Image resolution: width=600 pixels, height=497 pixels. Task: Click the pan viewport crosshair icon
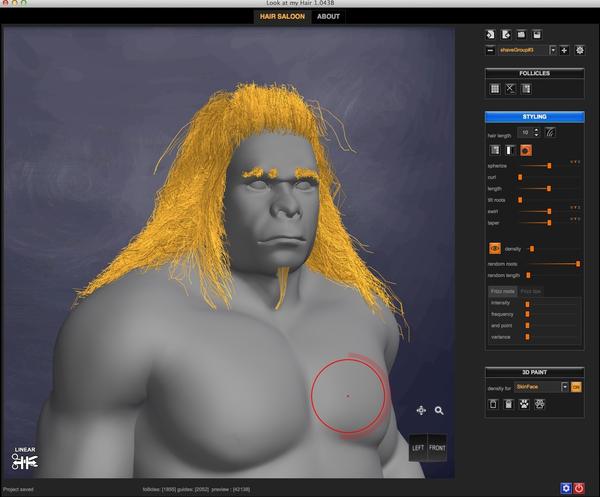click(x=421, y=411)
